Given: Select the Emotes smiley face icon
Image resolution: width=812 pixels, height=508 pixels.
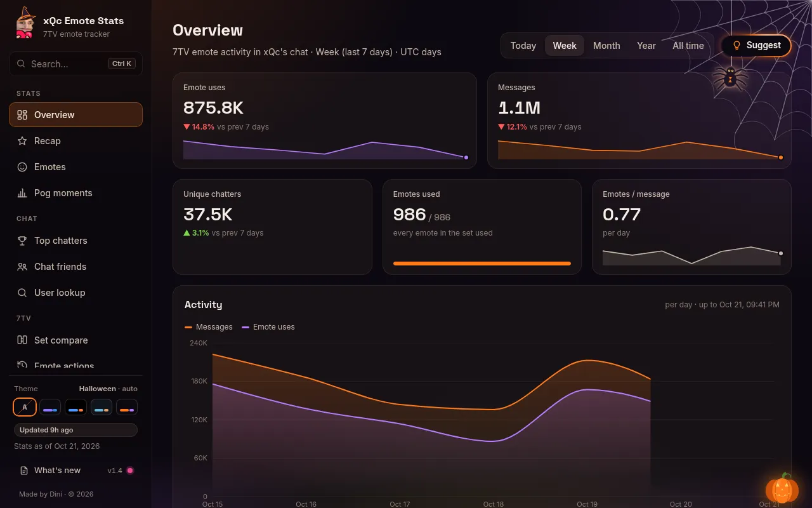Looking at the screenshot, I should (x=22, y=167).
